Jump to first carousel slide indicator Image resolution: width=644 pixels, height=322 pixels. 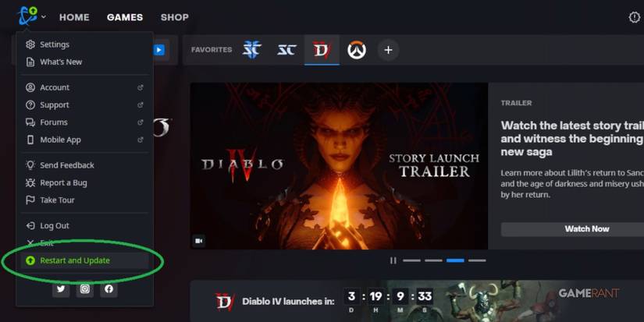pos(411,260)
